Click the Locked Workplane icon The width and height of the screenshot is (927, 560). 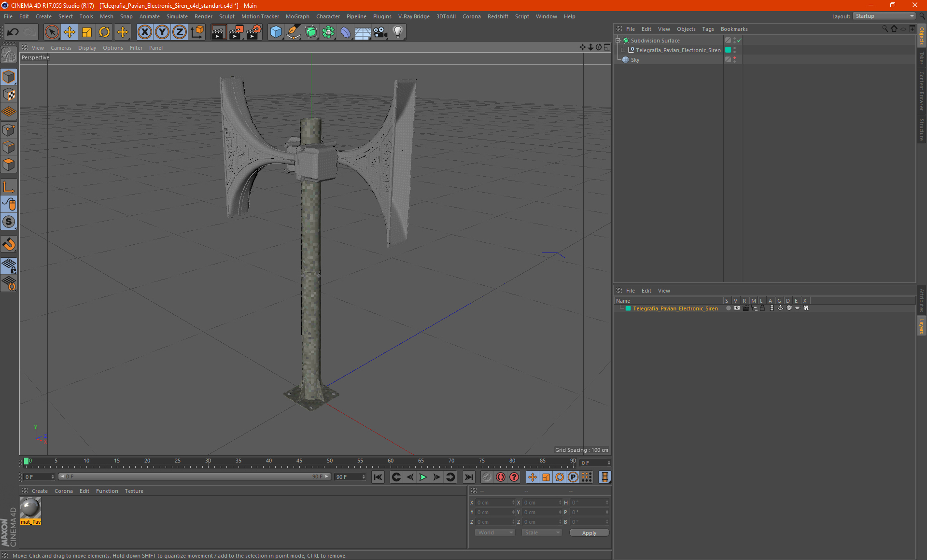click(9, 266)
